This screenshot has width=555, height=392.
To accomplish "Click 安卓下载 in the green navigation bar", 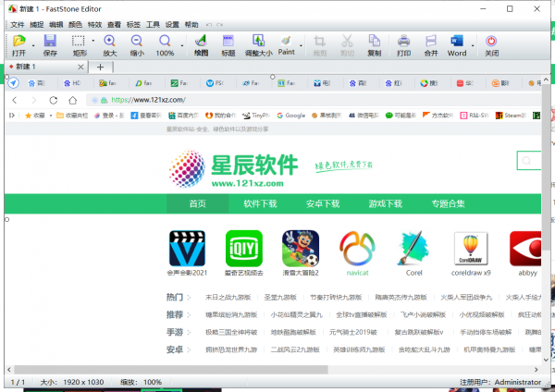I will pos(323,203).
